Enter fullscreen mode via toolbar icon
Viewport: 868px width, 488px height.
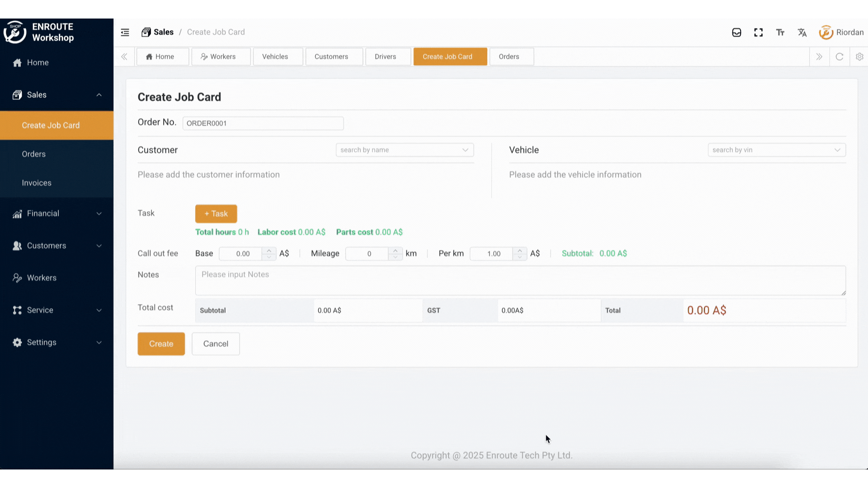click(x=759, y=32)
